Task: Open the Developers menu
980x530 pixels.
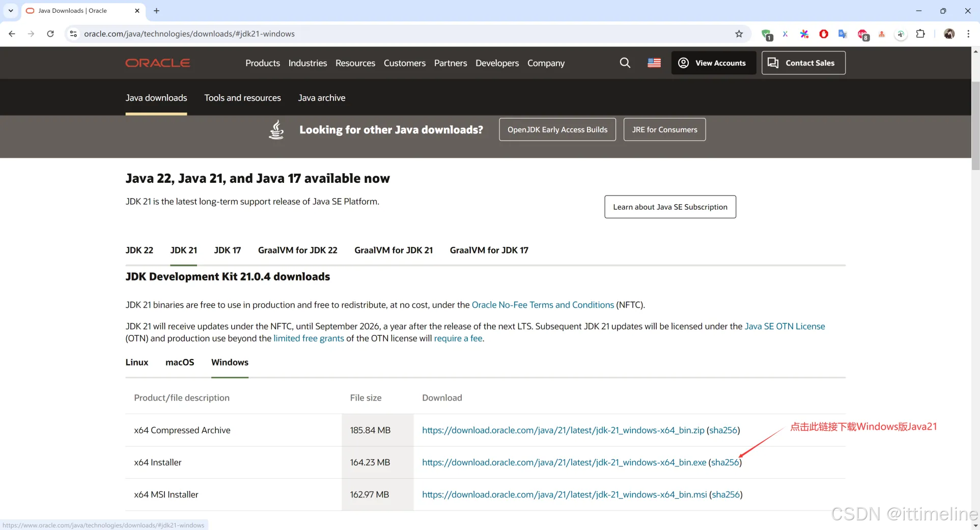Action: tap(497, 63)
